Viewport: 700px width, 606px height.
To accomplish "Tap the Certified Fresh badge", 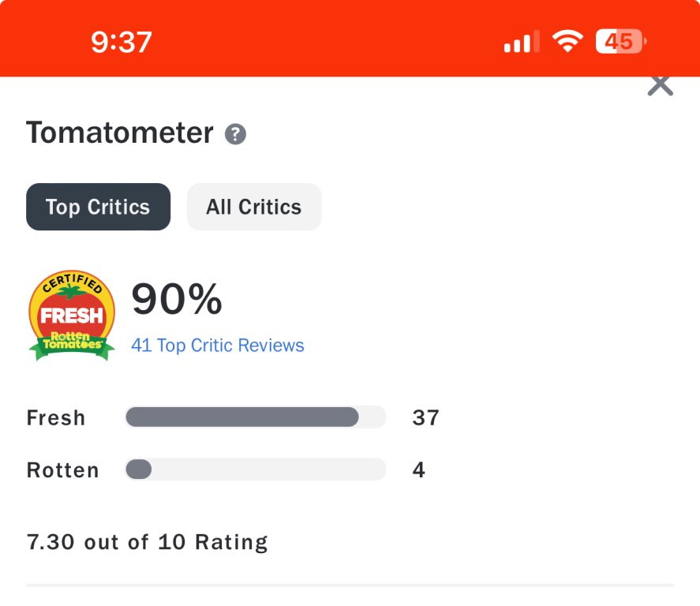I will click(72, 315).
